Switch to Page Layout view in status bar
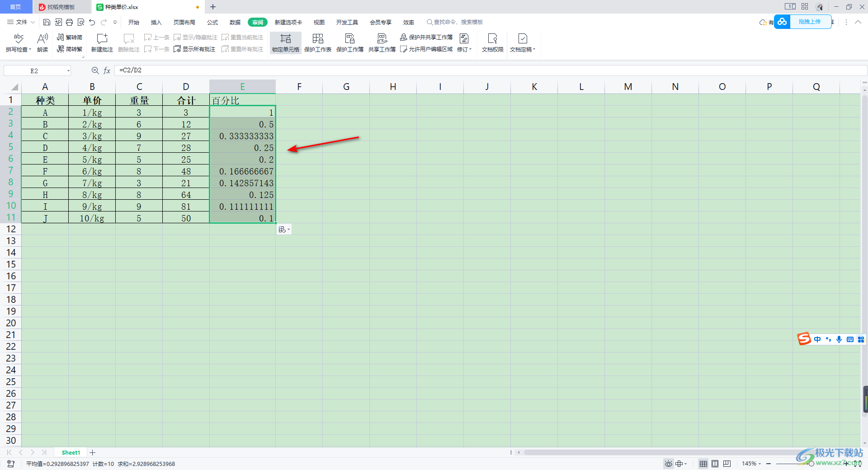This screenshot has height=470, width=868. (715, 464)
